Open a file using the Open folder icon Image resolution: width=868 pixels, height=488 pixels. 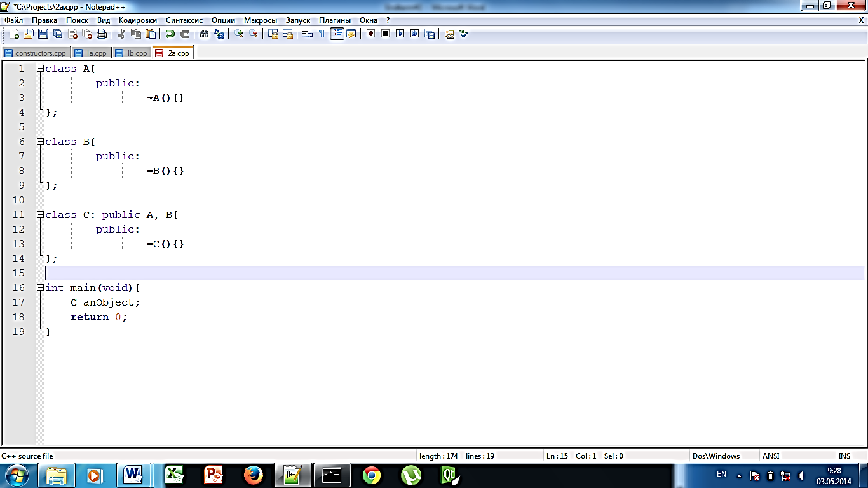click(x=29, y=34)
